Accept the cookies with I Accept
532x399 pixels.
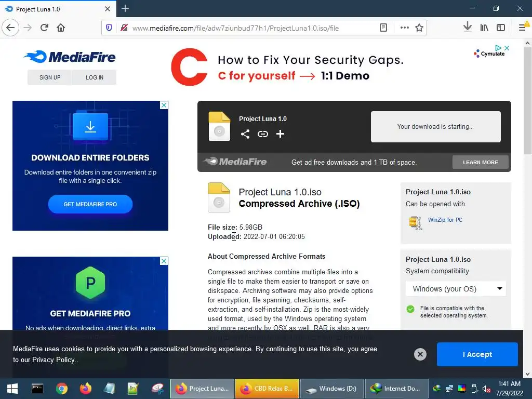pyautogui.click(x=477, y=354)
